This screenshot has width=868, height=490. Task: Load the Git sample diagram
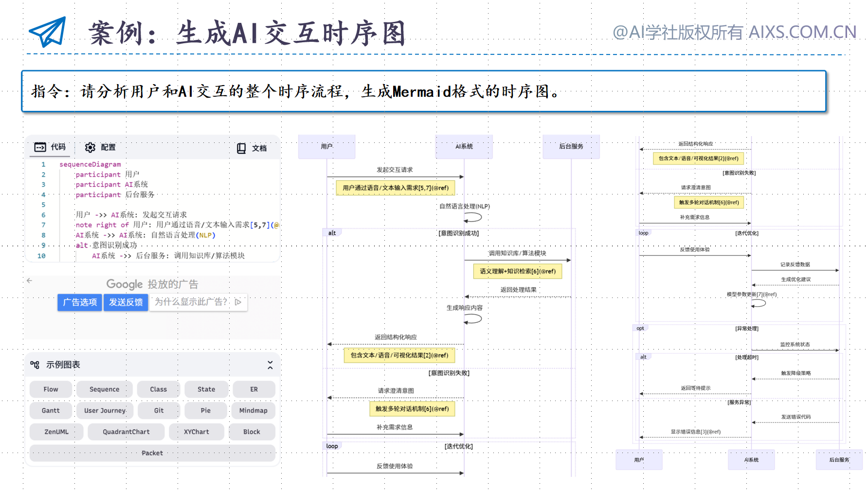159,411
